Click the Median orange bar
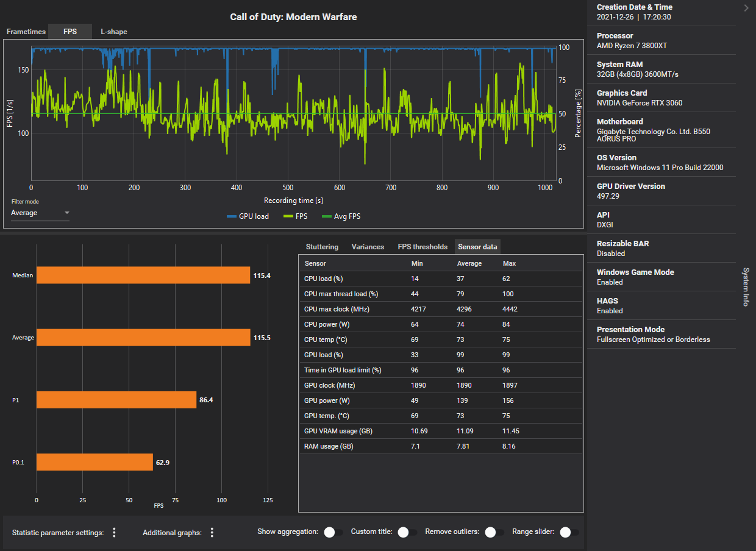This screenshot has width=756, height=551. click(x=143, y=275)
